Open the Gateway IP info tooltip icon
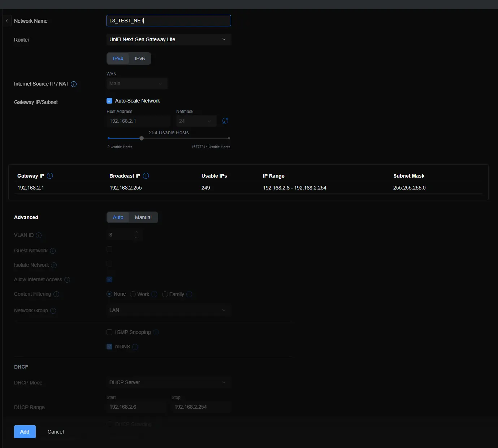Viewport: 498px width, 448px height. (50, 176)
